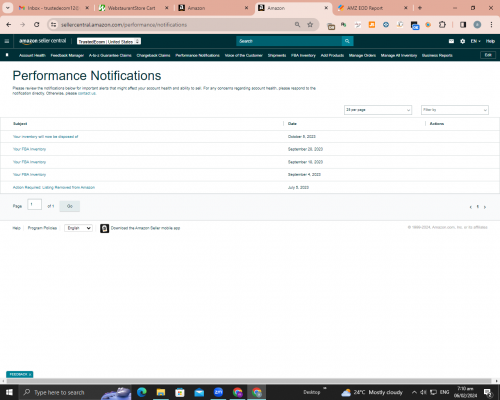This screenshot has height=400, width=500.
Task: Open the Seller Central hamburger menu
Action: pyautogui.click(x=7, y=41)
